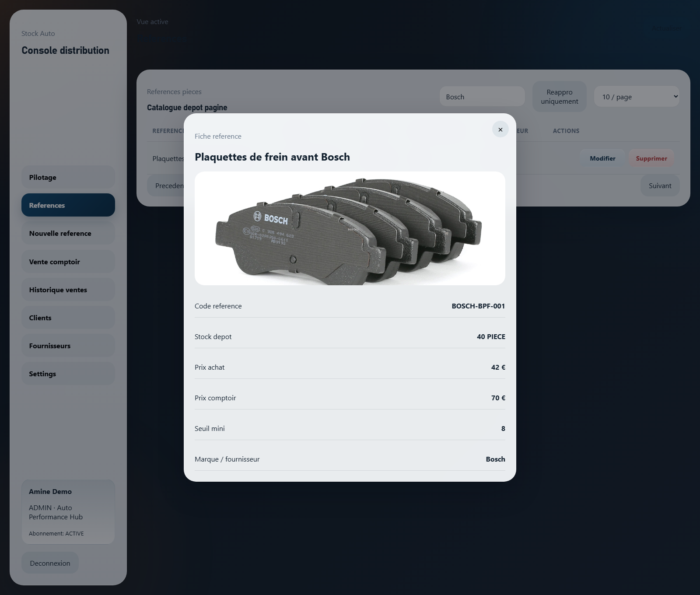Click the Deconnexion button

[x=50, y=563]
